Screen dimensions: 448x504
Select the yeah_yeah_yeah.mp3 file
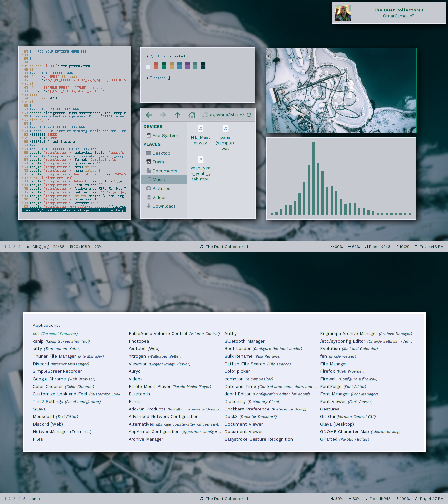(x=200, y=169)
